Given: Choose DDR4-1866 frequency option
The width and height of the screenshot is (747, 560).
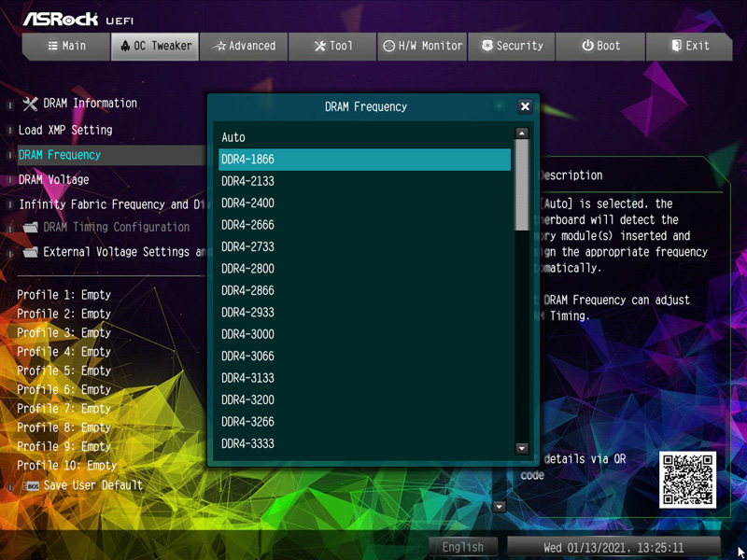Looking at the screenshot, I should tap(364, 160).
